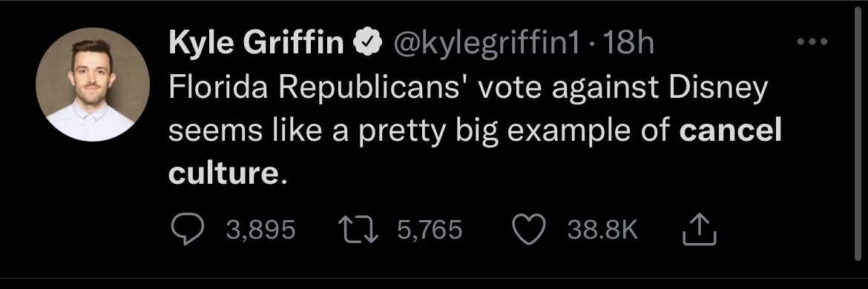Click the bold word culture

[x=223, y=173]
